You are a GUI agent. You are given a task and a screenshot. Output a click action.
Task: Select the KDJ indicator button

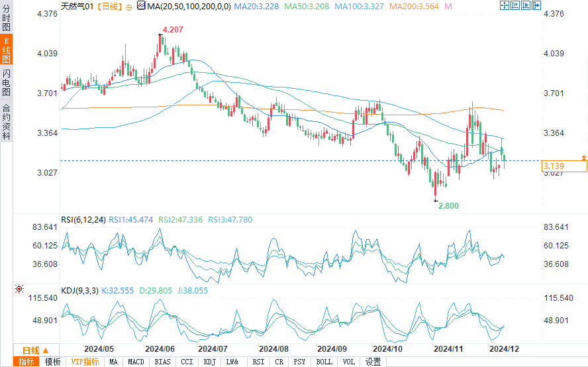(x=209, y=362)
